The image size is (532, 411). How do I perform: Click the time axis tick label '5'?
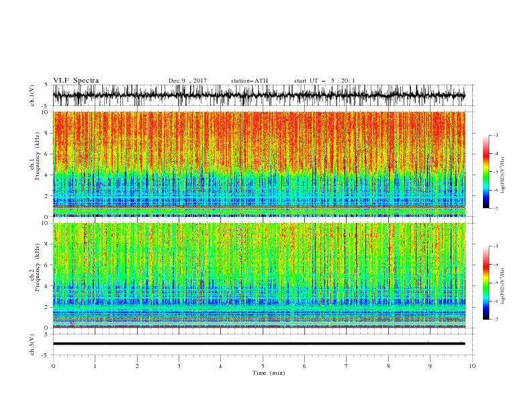click(263, 366)
